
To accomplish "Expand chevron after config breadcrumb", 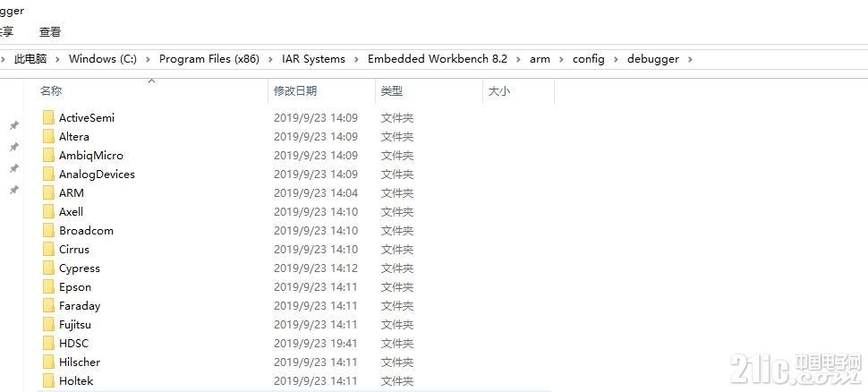I will [x=617, y=59].
